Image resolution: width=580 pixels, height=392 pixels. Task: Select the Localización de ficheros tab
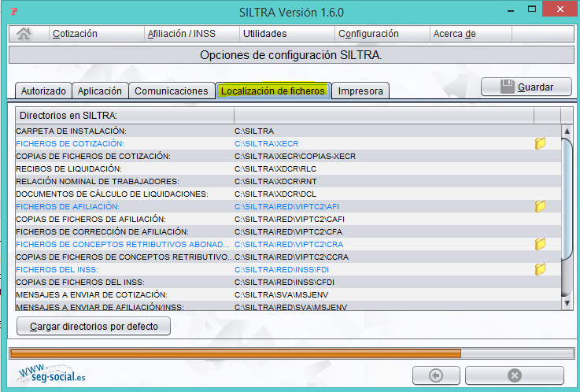(273, 91)
